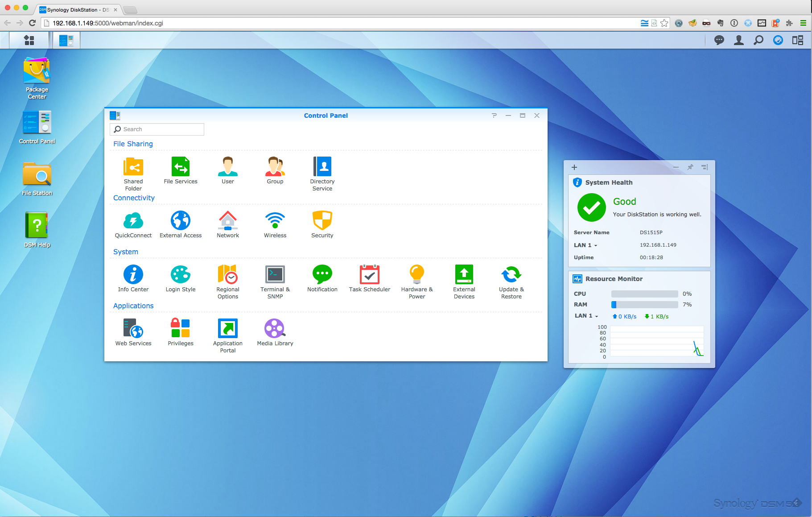Click the Connectivity section heading

click(x=134, y=198)
